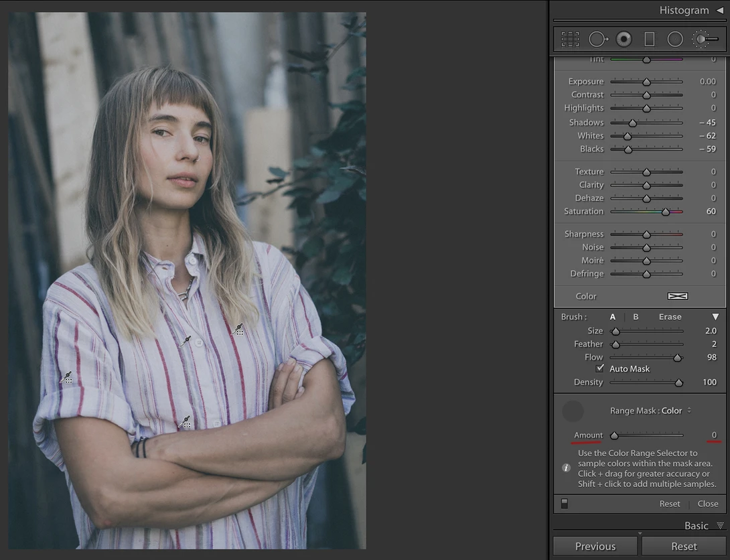Image resolution: width=730 pixels, height=560 pixels.
Task: Adjust the Clarity slider handle
Action: click(646, 186)
